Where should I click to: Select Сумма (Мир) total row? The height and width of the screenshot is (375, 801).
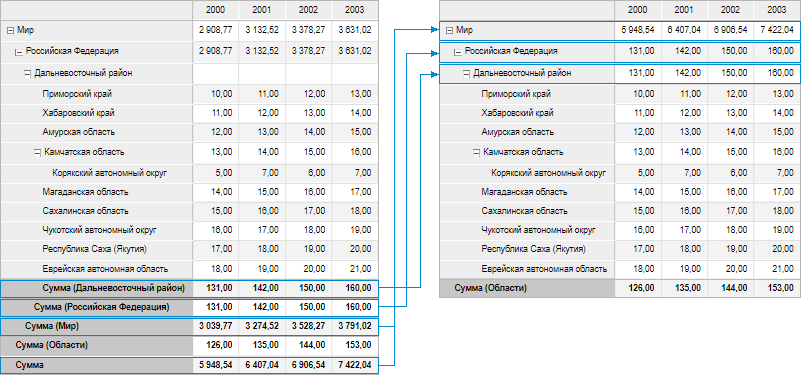[189, 327]
